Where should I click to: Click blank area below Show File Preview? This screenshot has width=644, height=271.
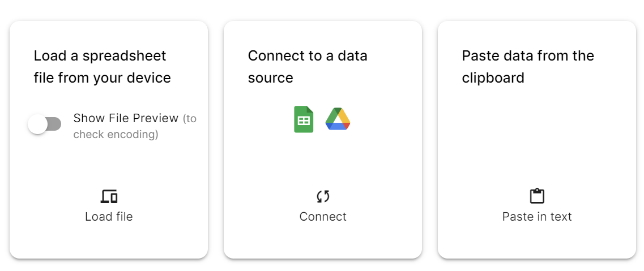click(109, 164)
